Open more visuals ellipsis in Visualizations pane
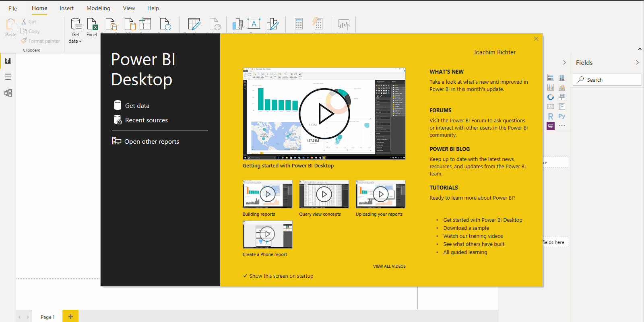This screenshot has width=644, height=322. tap(562, 126)
